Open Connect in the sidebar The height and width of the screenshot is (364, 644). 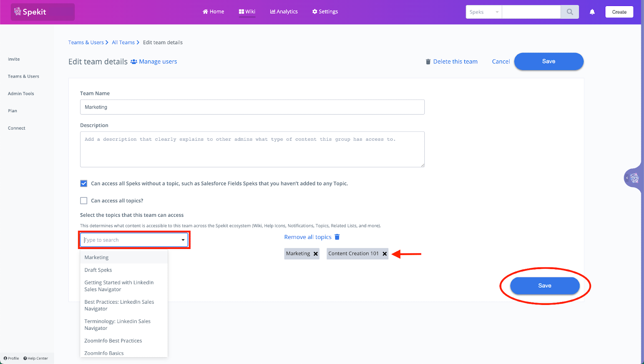click(17, 128)
